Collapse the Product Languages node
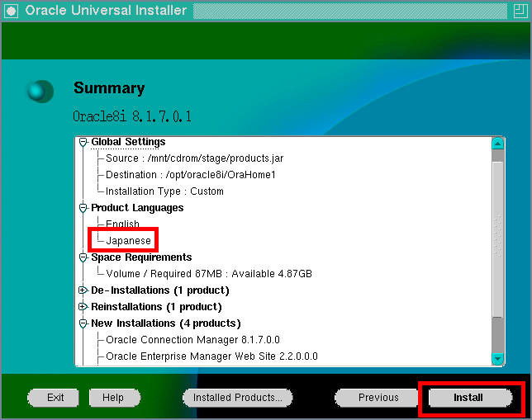This screenshot has width=532, height=420. [83, 208]
